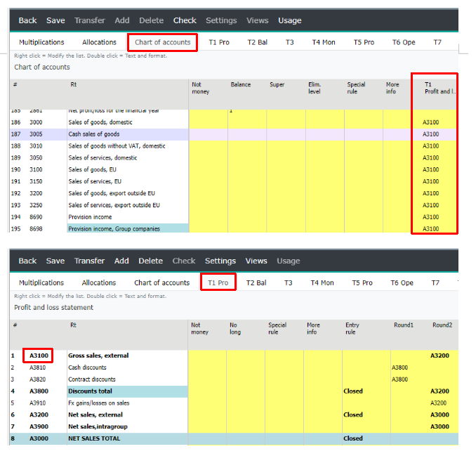This screenshot has width=476, height=456.
Task: Select row Sales of goods, EU
Action: tap(233, 169)
